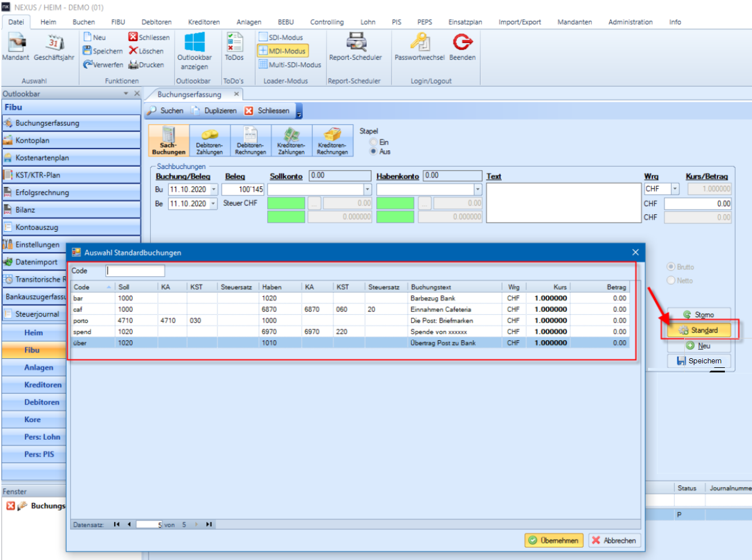Click the Code search input field

pyautogui.click(x=135, y=271)
